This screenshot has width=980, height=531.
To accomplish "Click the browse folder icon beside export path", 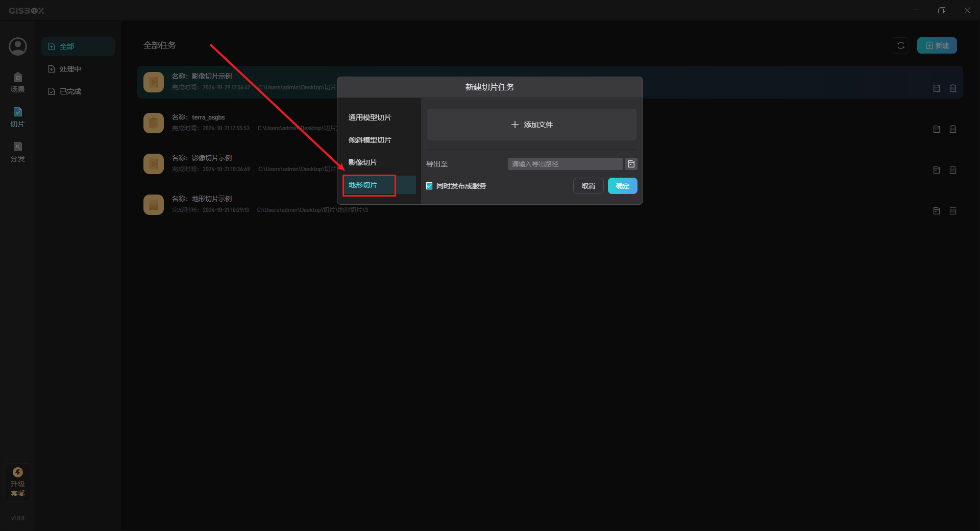I will point(631,164).
